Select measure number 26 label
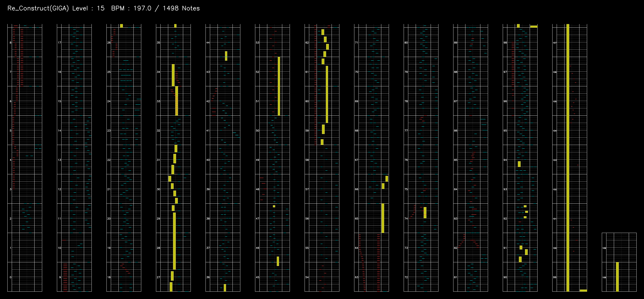Screen dimensions: 644x299 click(x=109, y=43)
